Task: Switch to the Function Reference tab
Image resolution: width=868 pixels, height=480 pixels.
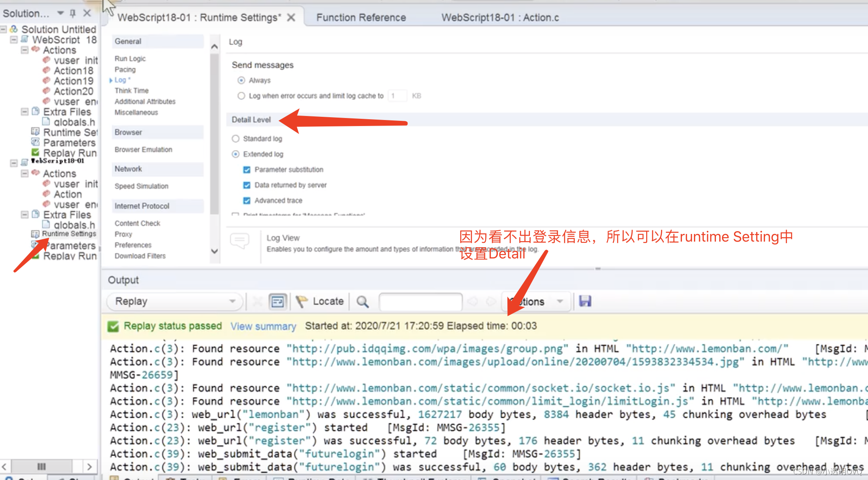Action: 361,18
